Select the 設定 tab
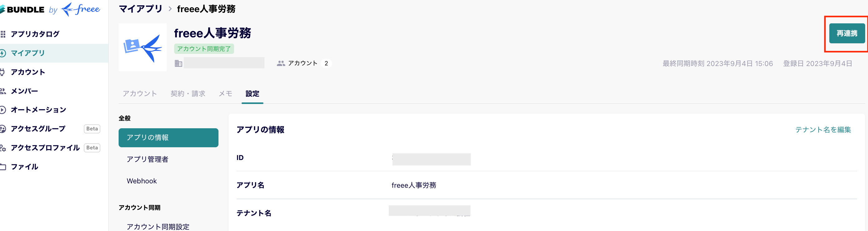This screenshot has width=868, height=231. coord(253,94)
